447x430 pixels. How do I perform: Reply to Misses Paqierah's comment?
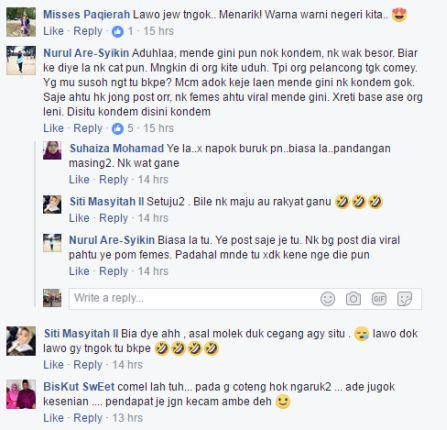click(88, 31)
